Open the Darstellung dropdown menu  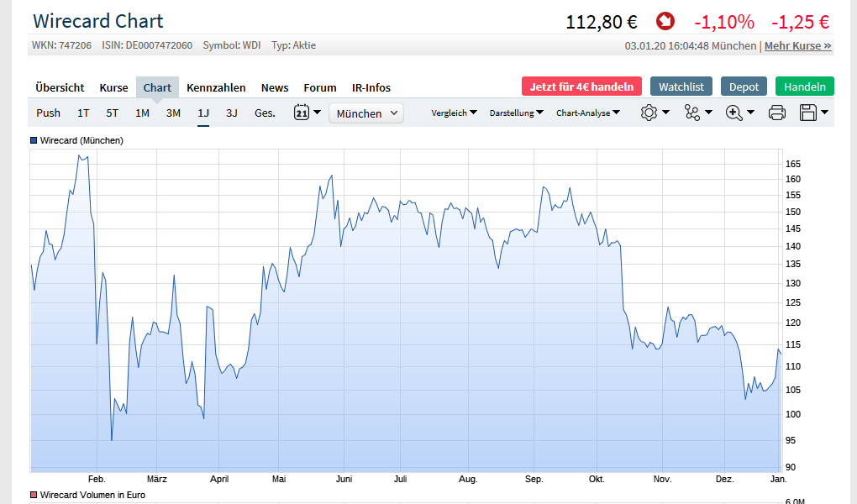click(x=516, y=113)
